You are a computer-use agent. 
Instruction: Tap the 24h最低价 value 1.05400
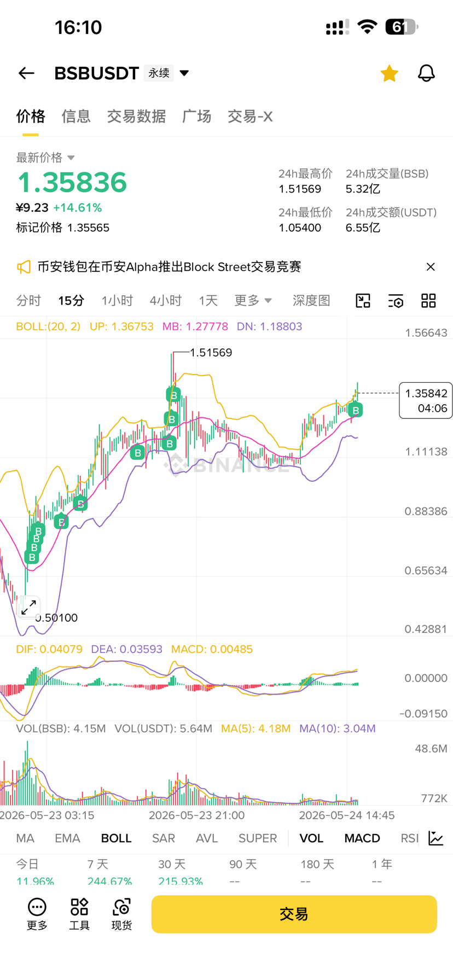coord(300,228)
